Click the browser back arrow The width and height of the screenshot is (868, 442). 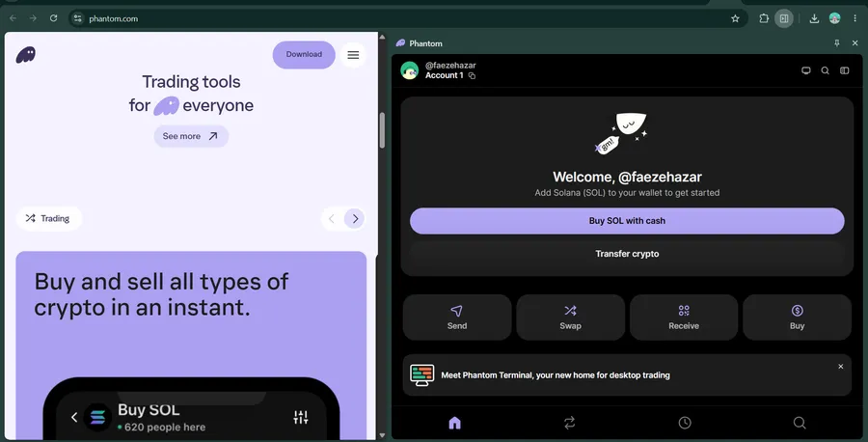pos(13,18)
